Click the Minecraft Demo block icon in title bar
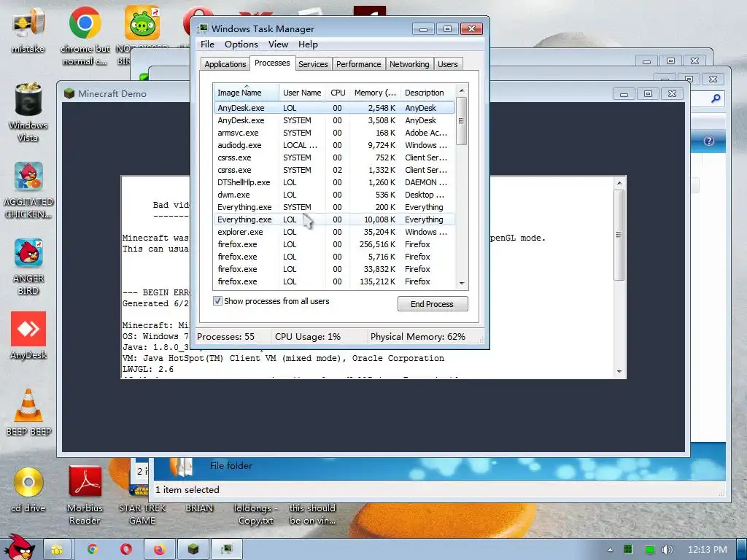This screenshot has width=747, height=560. tap(69, 93)
